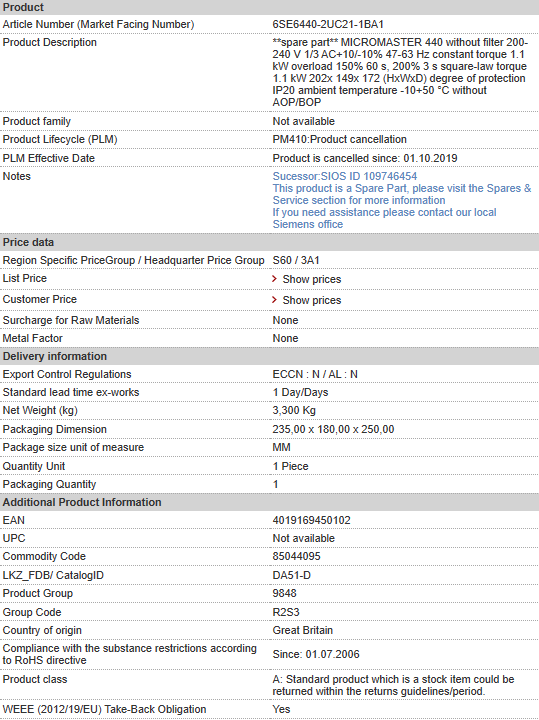The width and height of the screenshot is (539, 720).
Task: Select the Delivery information section header
Action: click(x=270, y=356)
